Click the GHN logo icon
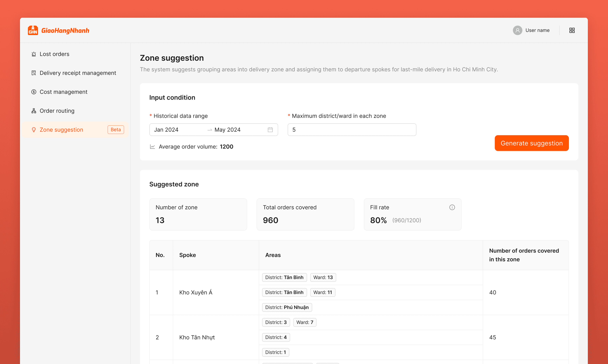608x364 pixels. [33, 30]
